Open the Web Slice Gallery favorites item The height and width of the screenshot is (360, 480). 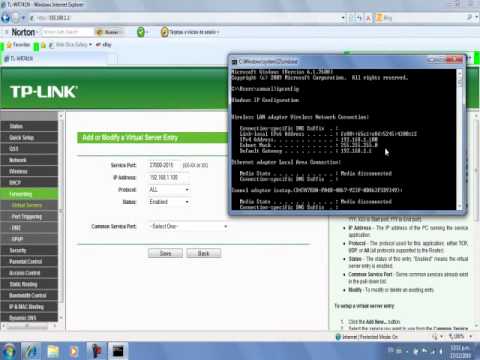70,45
